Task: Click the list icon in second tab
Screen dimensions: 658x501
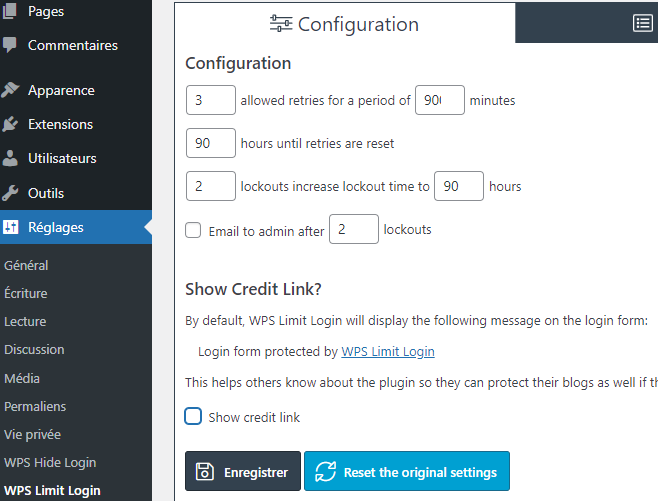Action: coord(643,23)
